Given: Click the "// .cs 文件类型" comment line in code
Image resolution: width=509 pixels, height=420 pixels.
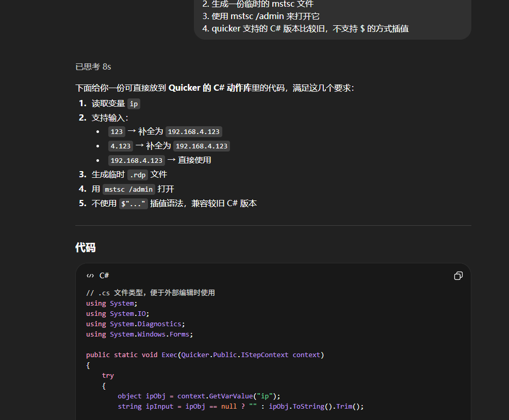Looking at the screenshot, I should click(151, 293).
